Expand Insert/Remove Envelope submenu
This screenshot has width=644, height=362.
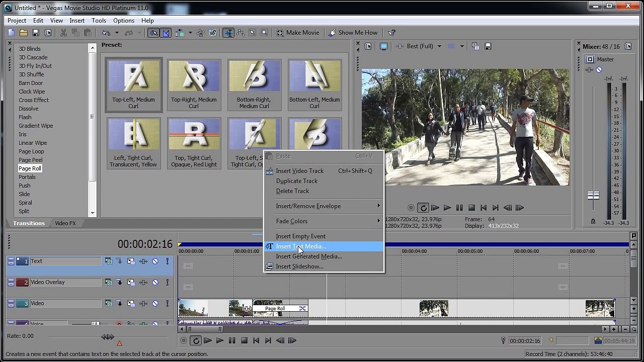tap(324, 206)
